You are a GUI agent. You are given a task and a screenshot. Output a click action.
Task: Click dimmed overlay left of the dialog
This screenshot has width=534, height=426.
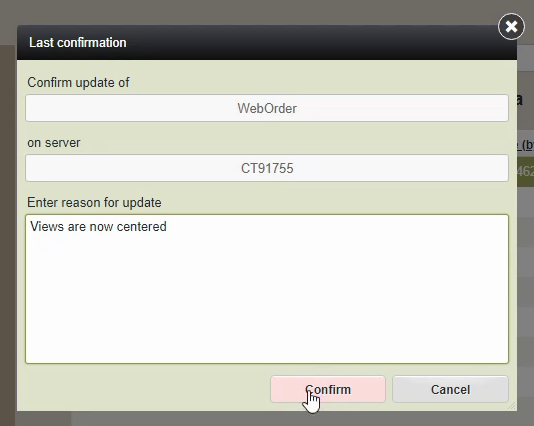(8, 238)
